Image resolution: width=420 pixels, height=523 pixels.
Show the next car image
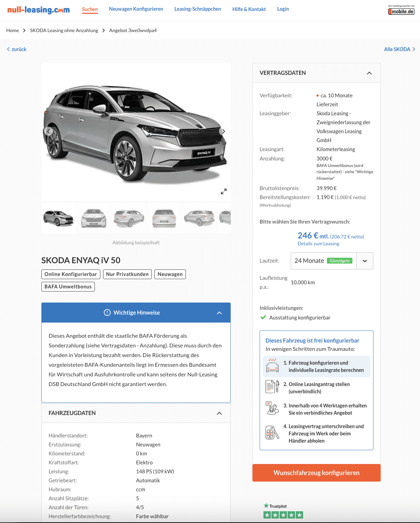[x=223, y=131]
